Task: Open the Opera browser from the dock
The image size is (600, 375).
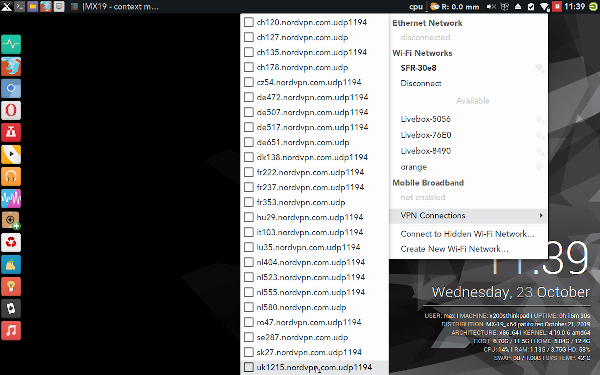Action: click(x=11, y=111)
